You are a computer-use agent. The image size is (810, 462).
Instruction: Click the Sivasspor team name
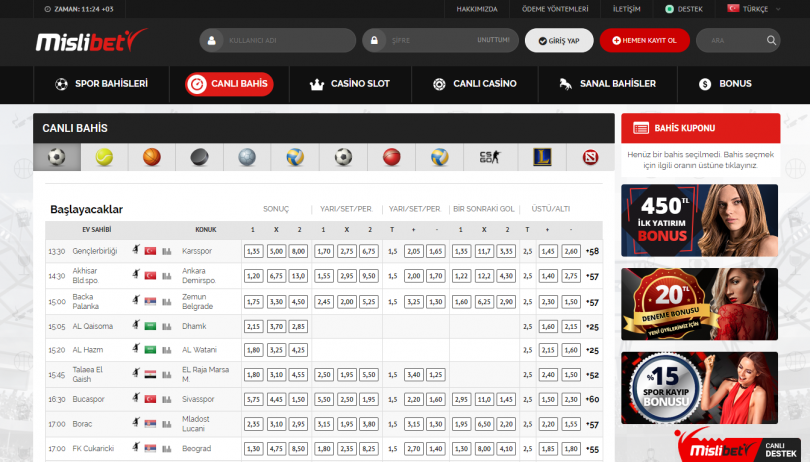[198, 399]
